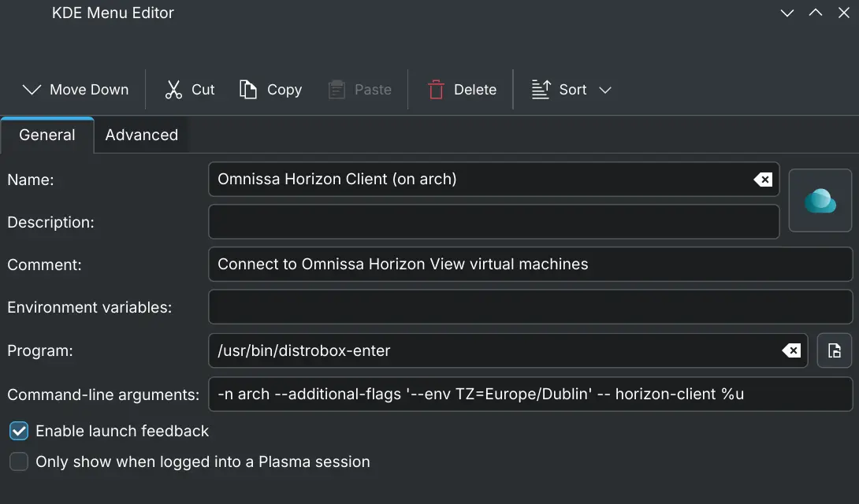Enable showing only in a Plasma session
Viewport: 859px width, 504px height.
point(18,461)
